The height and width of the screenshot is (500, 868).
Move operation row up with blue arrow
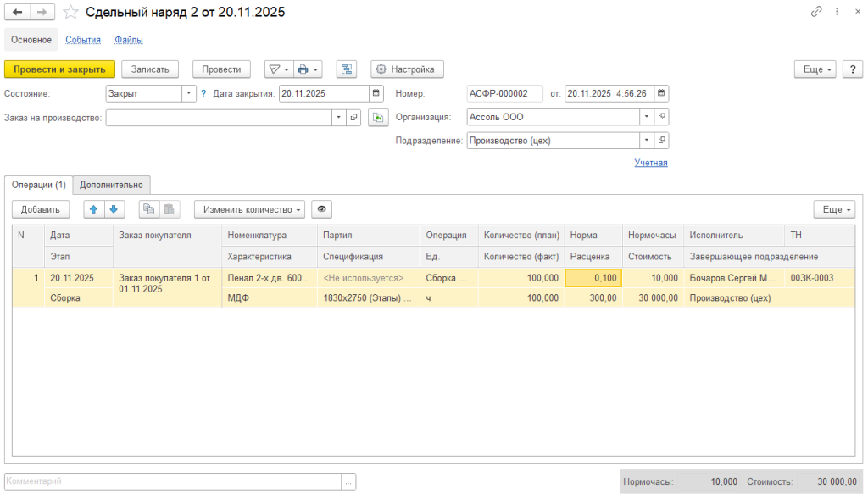click(x=93, y=209)
